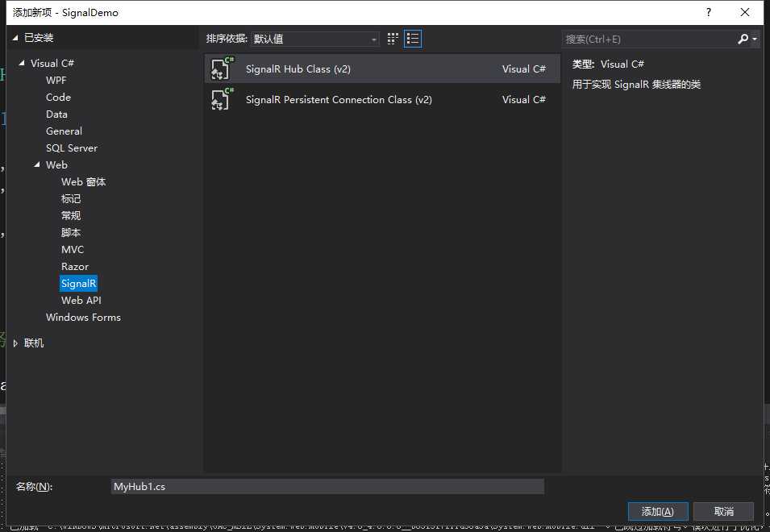This screenshot has height=532, width=770.
Task: Click Visual C# type in Persistent Connection row
Action: (523, 100)
